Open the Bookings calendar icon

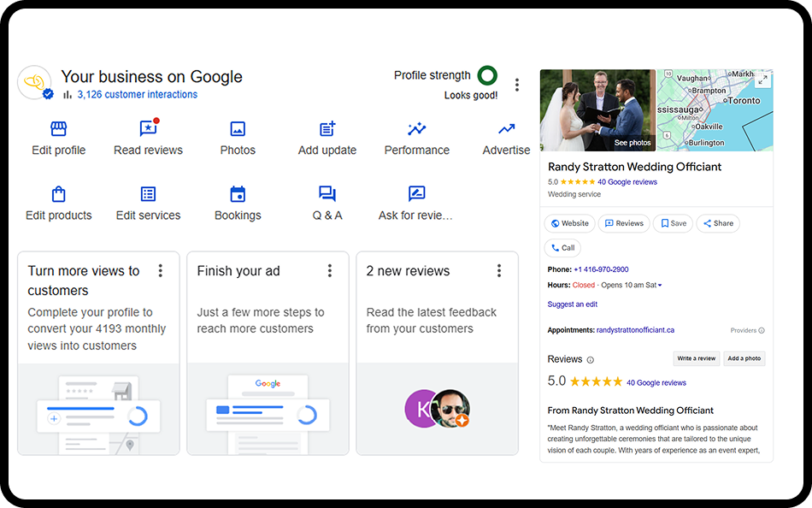(x=238, y=194)
